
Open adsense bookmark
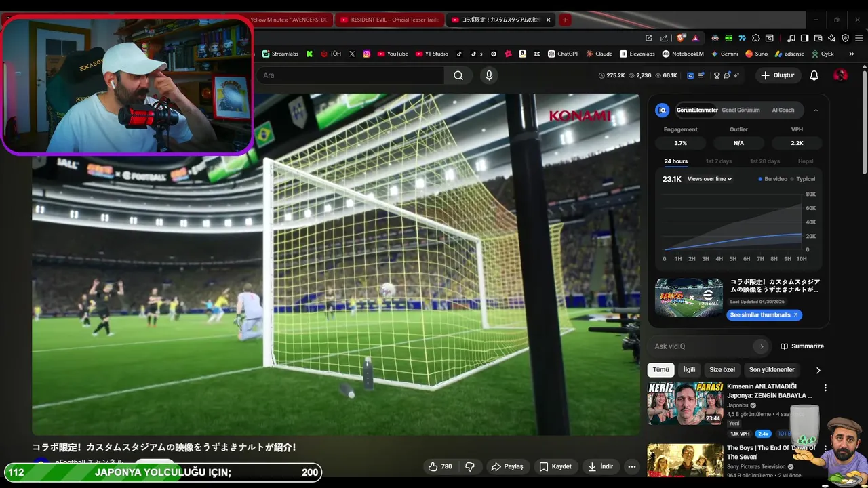coord(789,54)
